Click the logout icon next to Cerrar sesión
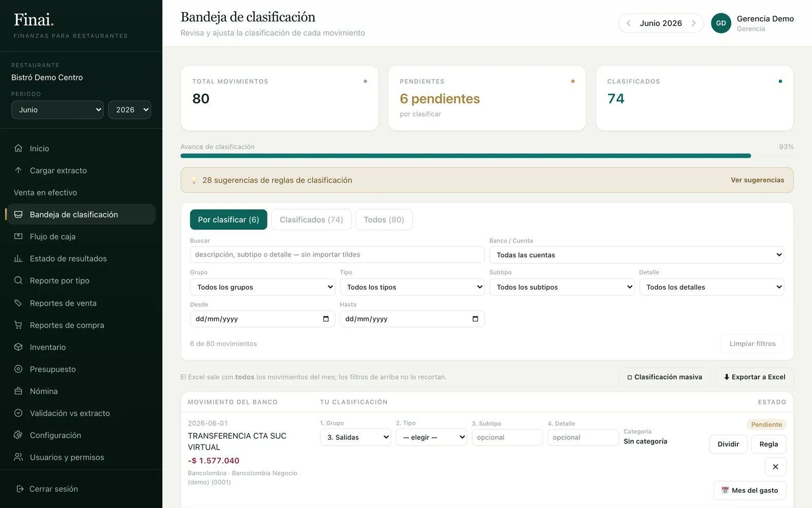812x508 pixels. click(20, 489)
